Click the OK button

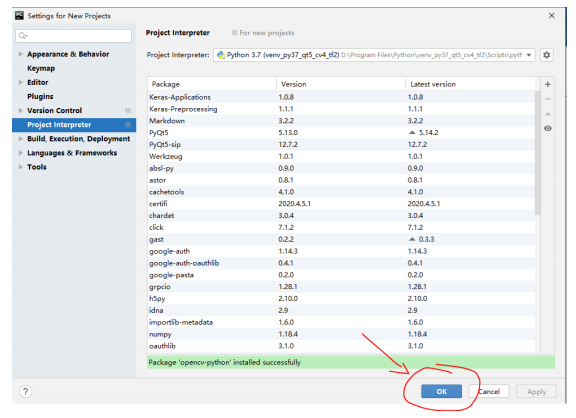coord(441,392)
